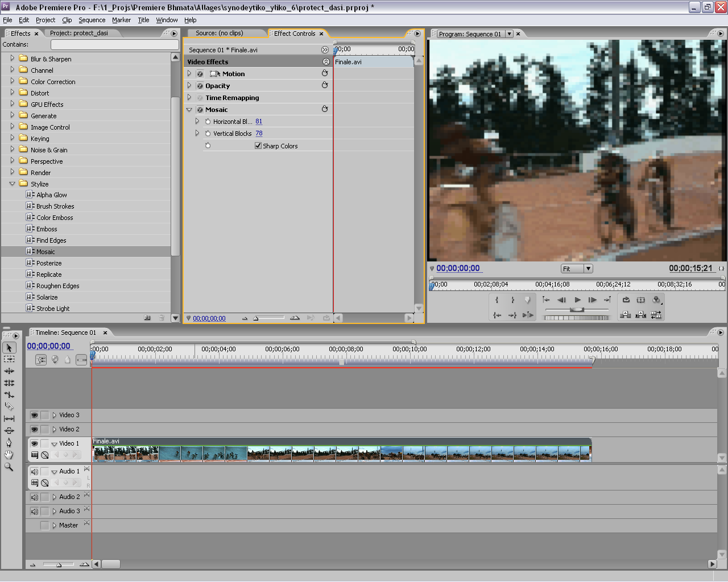Toggle the Sharp Colors checkbox

coord(258,145)
